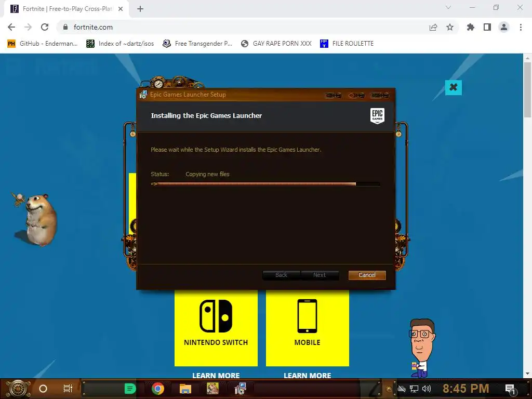Open volume control in system tray
Image resolution: width=532 pixels, height=399 pixels.
(427, 389)
